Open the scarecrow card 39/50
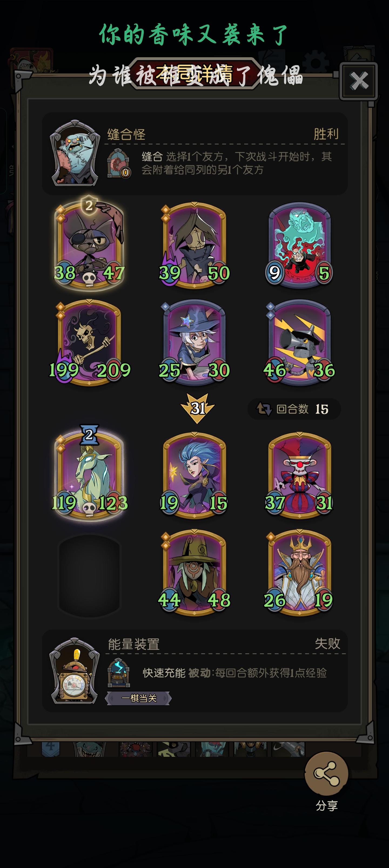The image size is (389, 868). (x=194, y=245)
